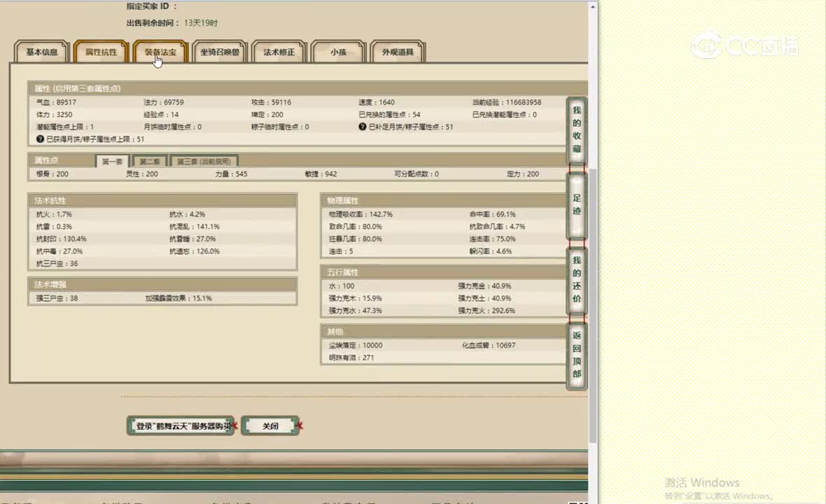Open the 基本信息 tab
Viewport: 826px width, 504px height.
(42, 52)
